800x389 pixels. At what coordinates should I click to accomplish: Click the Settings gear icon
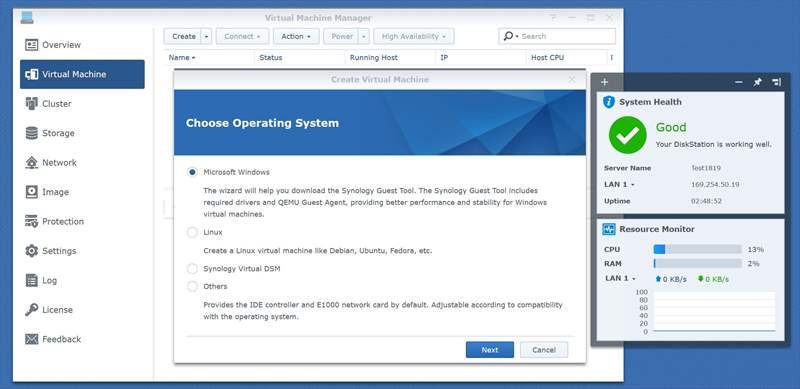pos(32,251)
